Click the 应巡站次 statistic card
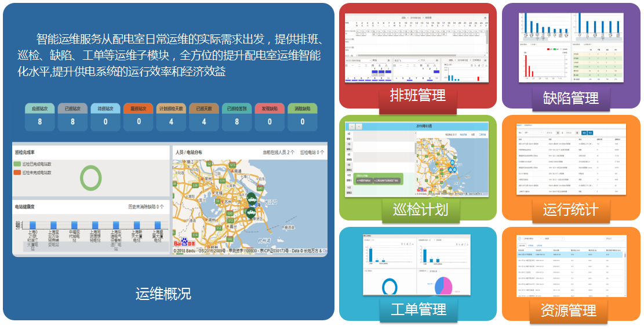Image resolution: width=644 pixels, height=329 pixels. (39, 117)
